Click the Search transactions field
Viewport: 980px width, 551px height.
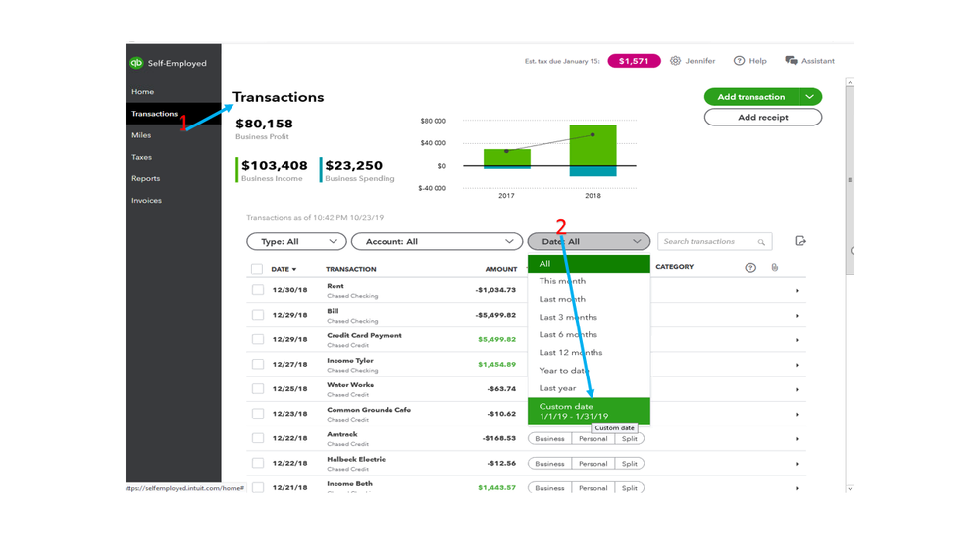click(715, 242)
